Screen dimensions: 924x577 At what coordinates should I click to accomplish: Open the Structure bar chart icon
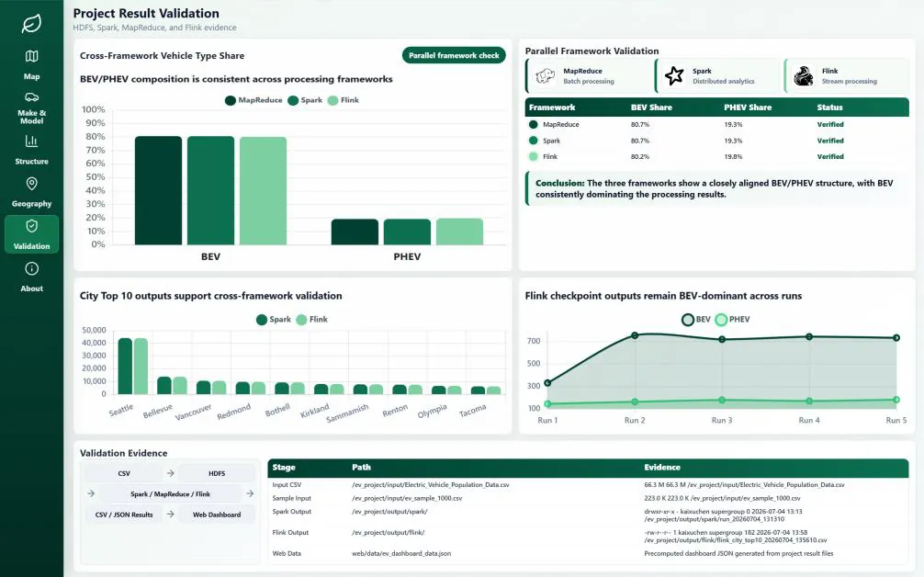[x=32, y=141]
